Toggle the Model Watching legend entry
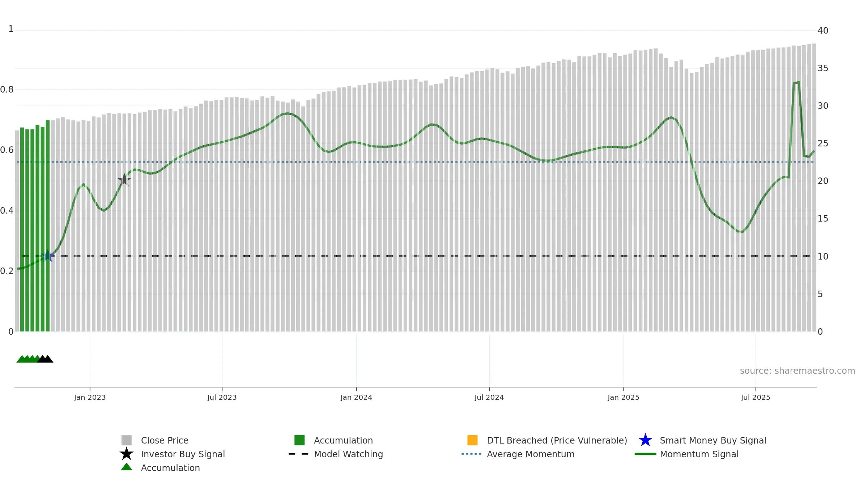 point(336,454)
